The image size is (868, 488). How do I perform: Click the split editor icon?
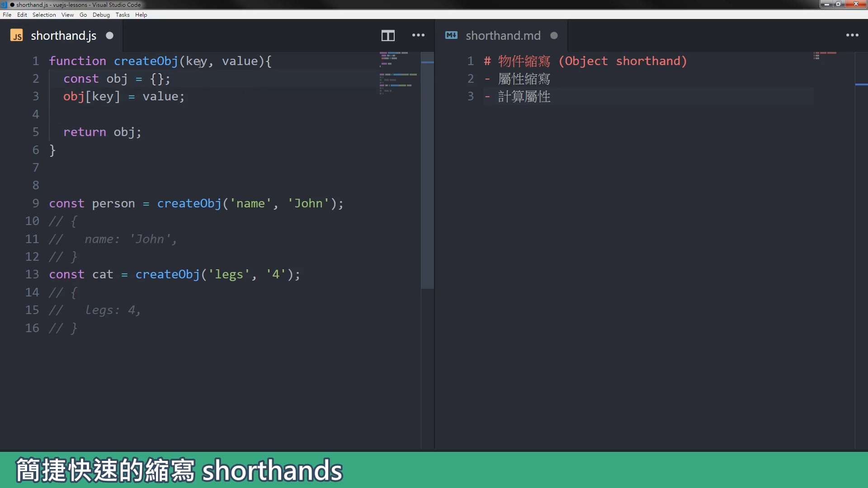tap(388, 35)
